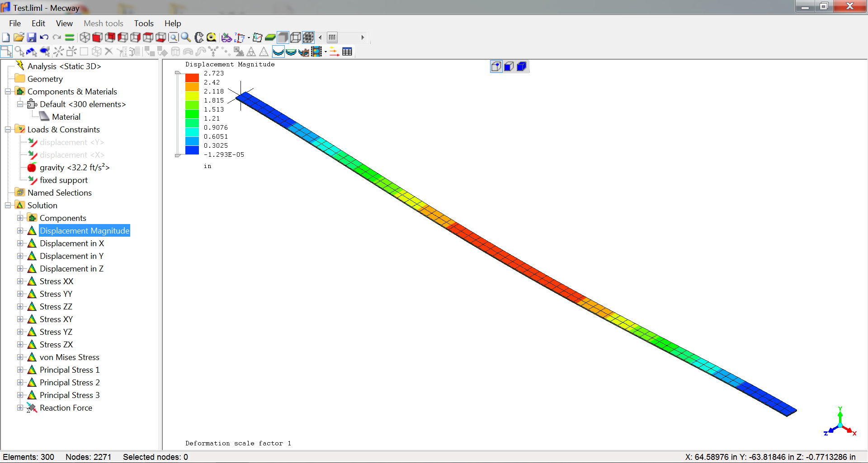Open the View menu
868x463 pixels.
[64, 23]
